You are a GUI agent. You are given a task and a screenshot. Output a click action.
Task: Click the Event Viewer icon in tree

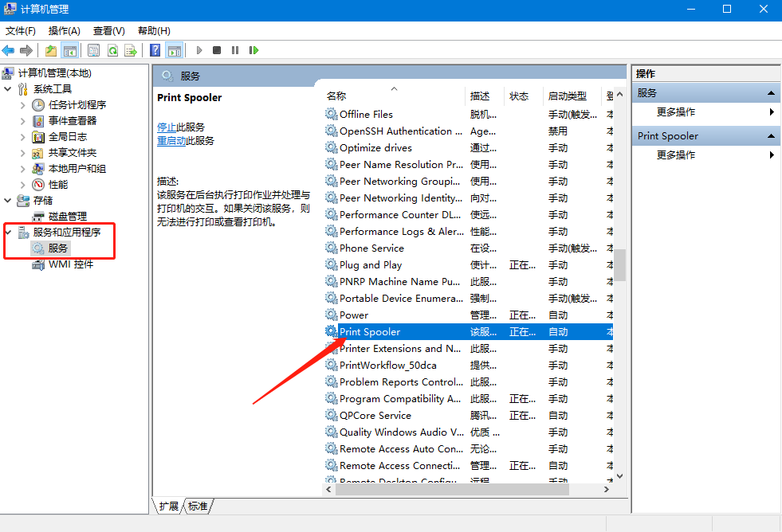point(38,121)
